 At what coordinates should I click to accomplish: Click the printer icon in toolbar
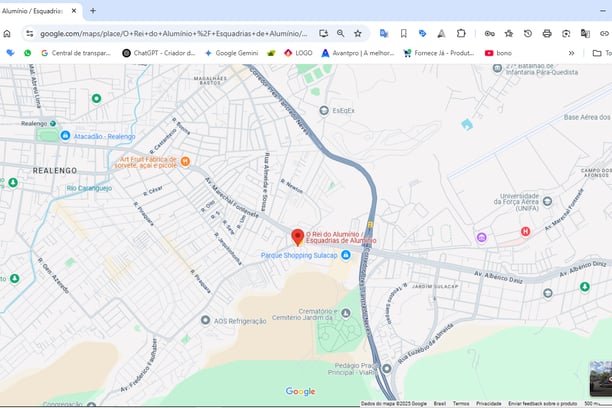[x=547, y=34]
